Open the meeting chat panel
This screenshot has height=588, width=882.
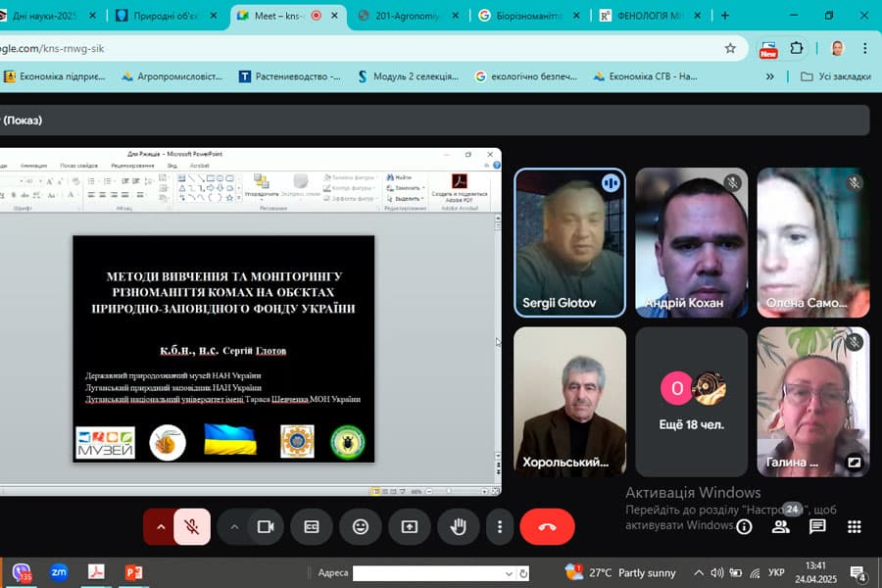tap(817, 526)
